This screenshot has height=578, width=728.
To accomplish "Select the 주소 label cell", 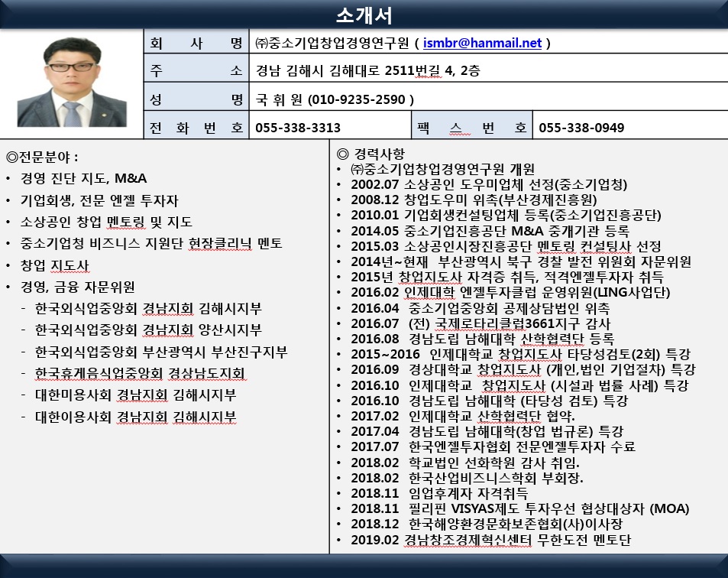I will point(196,68).
